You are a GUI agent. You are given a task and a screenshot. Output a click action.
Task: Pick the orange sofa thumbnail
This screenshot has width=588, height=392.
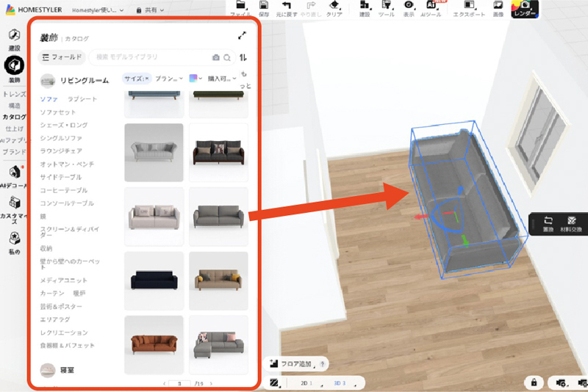pyautogui.click(x=154, y=345)
